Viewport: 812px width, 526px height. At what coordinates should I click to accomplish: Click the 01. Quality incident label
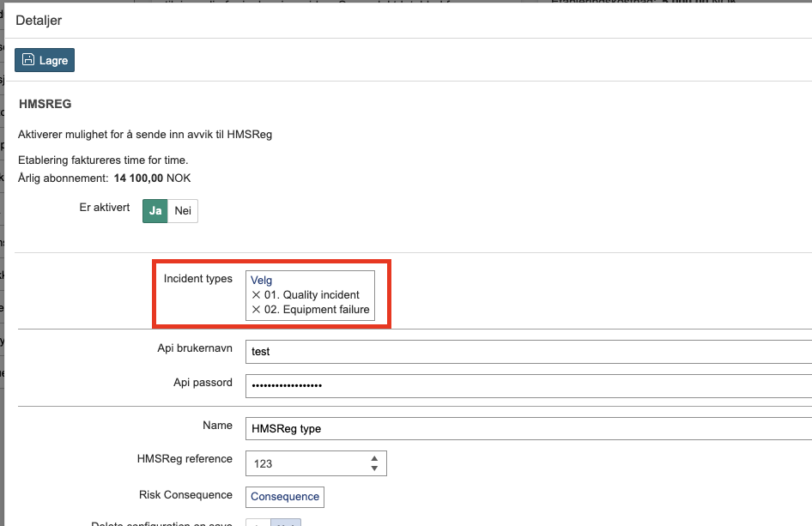(312, 295)
